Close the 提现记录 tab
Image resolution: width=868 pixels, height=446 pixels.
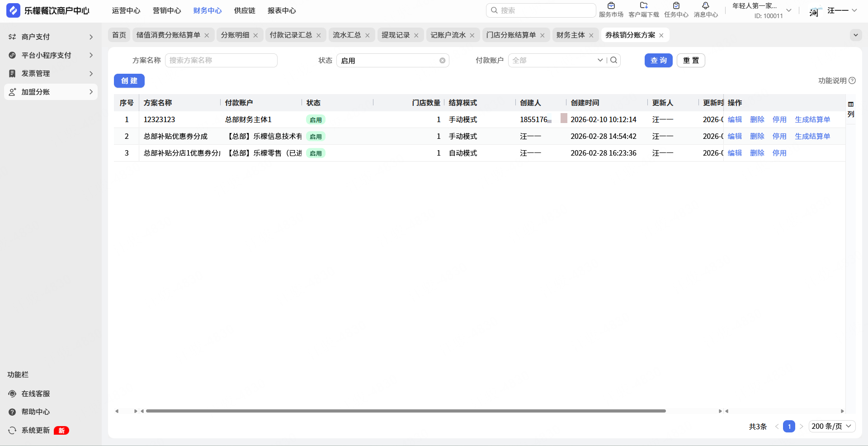tap(416, 35)
